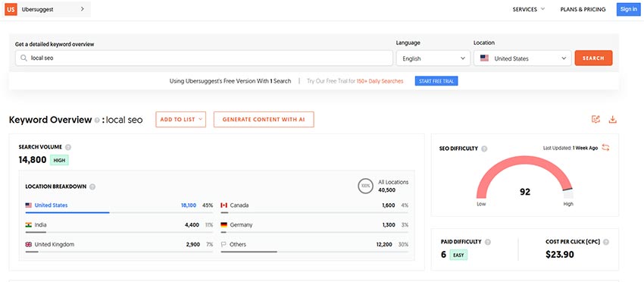This screenshot has height=282, width=644.
Task: Click the HIGH search volume badge
Action: 59,160
